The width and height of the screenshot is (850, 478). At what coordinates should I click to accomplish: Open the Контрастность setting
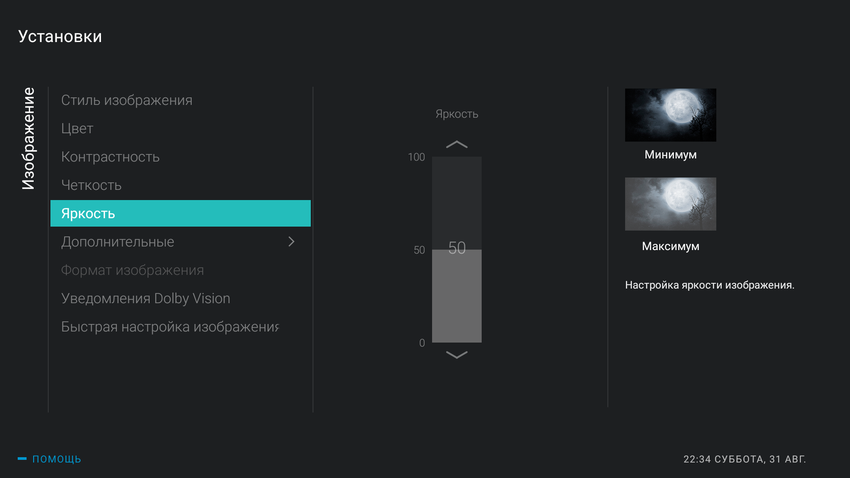pyautogui.click(x=110, y=157)
